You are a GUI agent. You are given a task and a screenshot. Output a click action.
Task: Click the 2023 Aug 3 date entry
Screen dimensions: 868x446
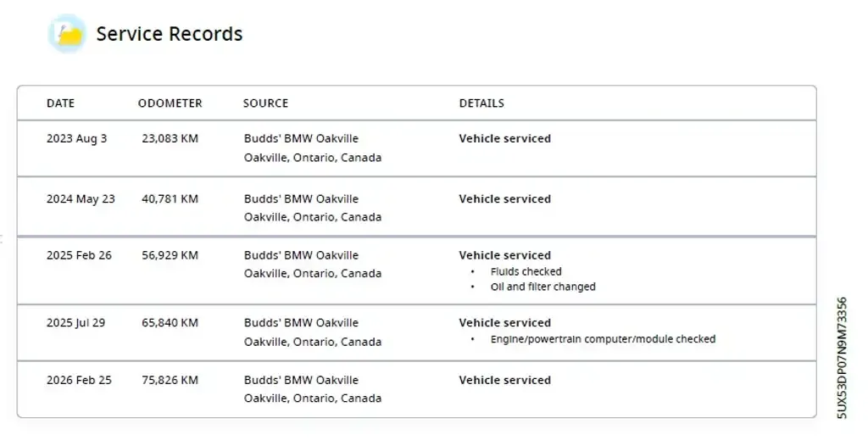pos(77,139)
